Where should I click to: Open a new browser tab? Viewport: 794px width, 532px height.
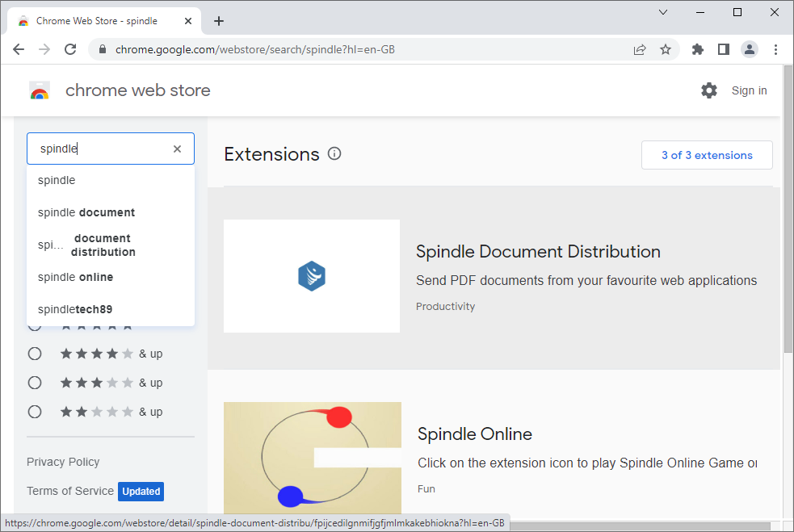[219, 21]
